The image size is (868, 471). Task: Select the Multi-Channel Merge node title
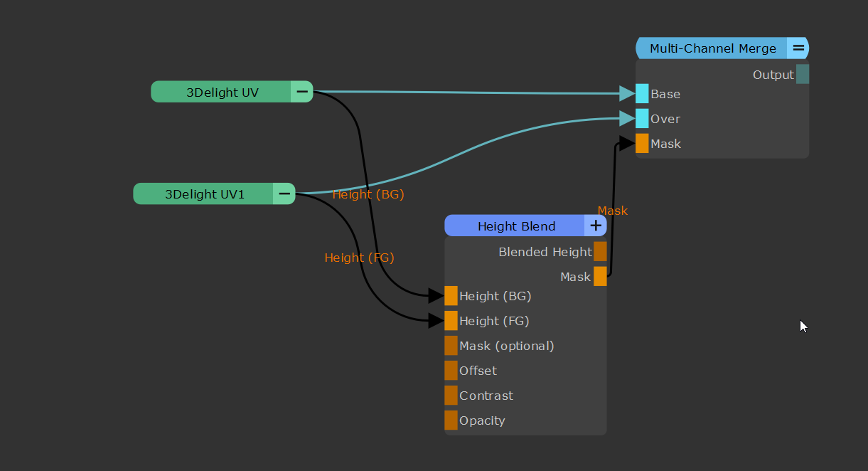pyautogui.click(x=712, y=48)
